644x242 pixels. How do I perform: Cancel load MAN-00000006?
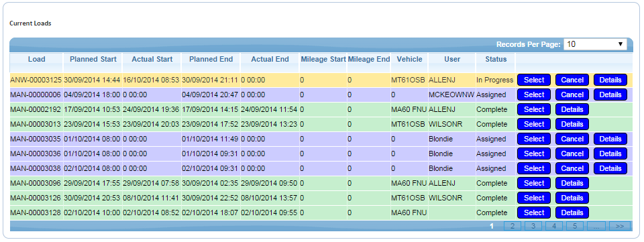point(572,95)
